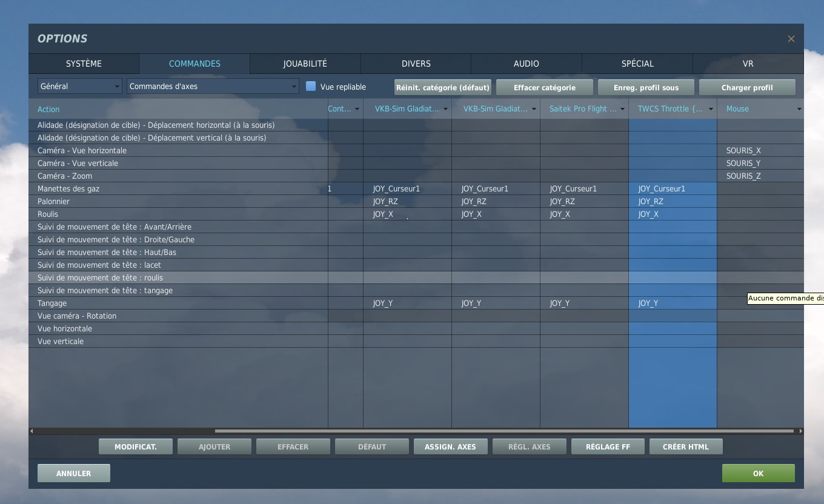Confirm with the green OK button
Screen dimensions: 824x504
click(758, 473)
